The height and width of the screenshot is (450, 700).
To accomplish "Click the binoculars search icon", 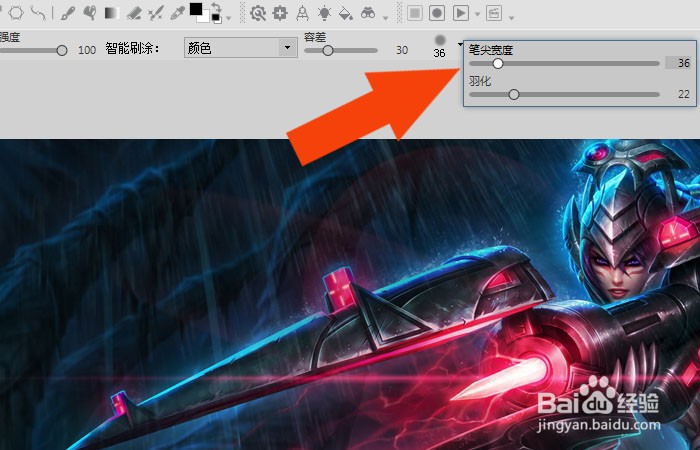I will pos(368,13).
